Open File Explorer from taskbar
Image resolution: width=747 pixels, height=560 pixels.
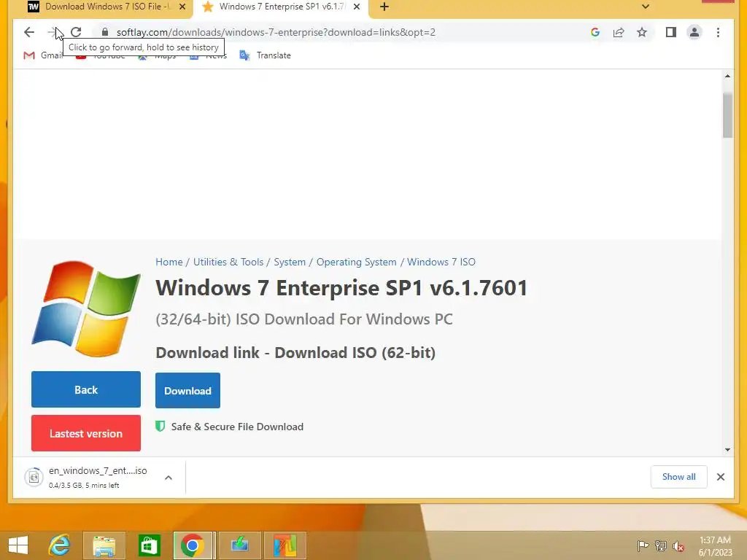pyautogui.click(x=104, y=545)
